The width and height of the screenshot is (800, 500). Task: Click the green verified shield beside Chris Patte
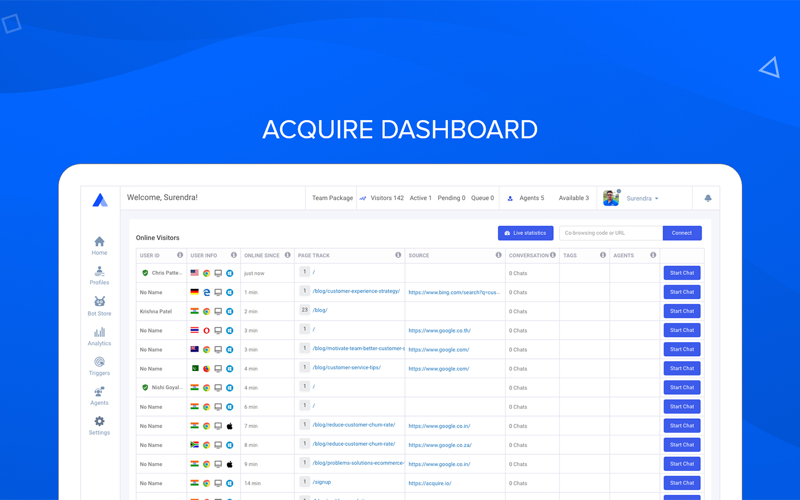tap(145, 273)
